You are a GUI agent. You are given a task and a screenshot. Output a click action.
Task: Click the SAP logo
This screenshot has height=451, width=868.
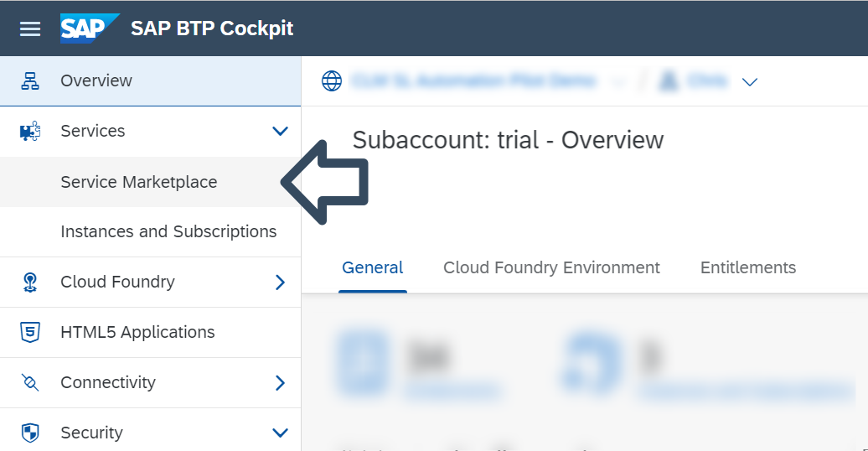point(90,29)
